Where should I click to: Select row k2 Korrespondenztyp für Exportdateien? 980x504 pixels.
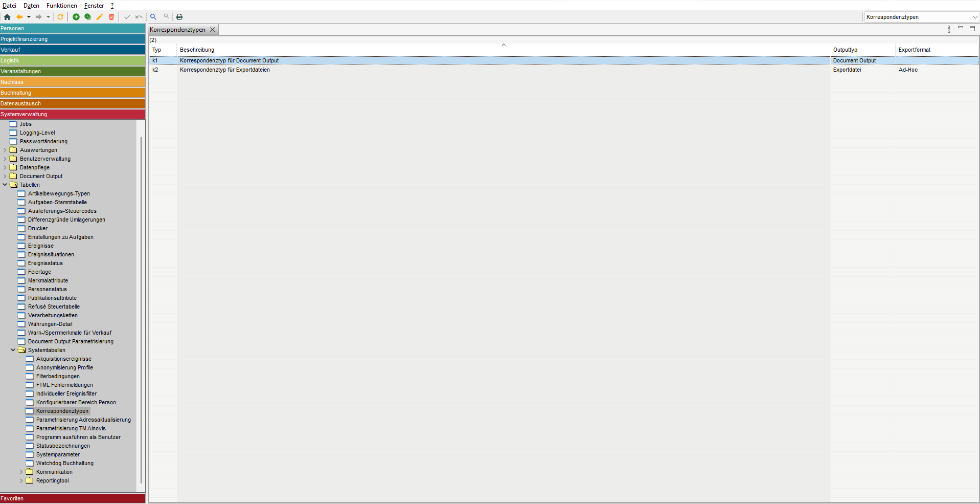[225, 70]
